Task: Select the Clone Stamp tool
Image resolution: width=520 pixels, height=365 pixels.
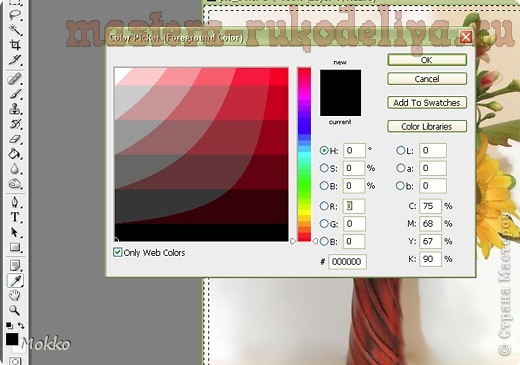Action: tap(15, 109)
